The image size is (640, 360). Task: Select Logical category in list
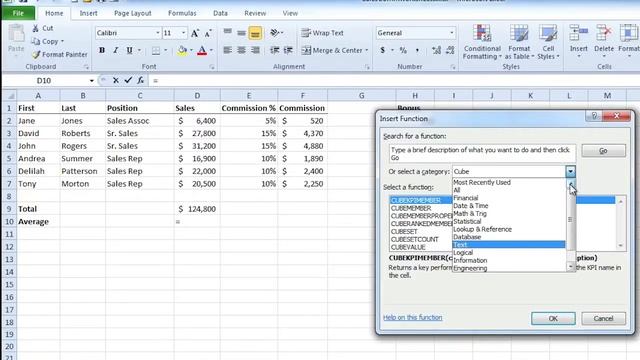click(509, 252)
